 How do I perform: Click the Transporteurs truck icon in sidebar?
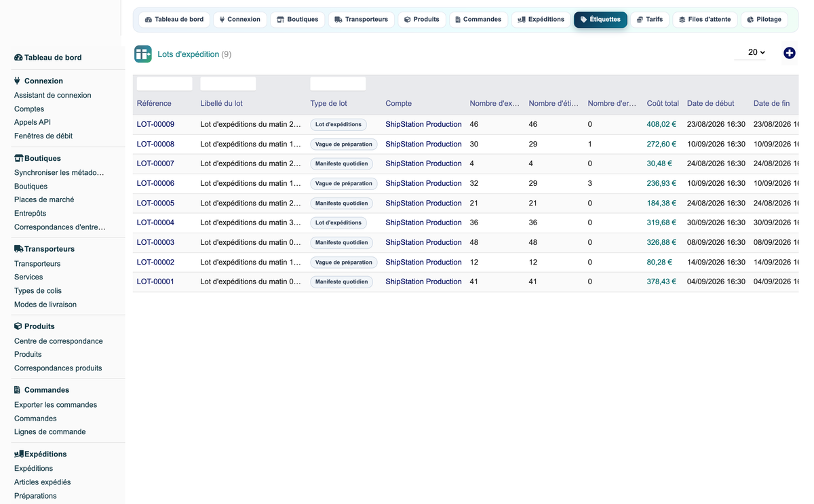coord(19,249)
